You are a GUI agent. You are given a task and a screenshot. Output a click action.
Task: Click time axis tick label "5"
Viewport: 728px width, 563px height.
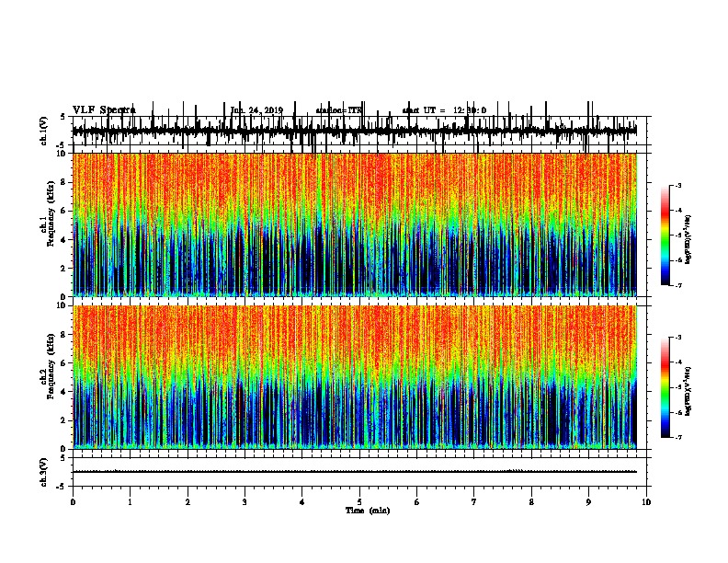pos(359,502)
